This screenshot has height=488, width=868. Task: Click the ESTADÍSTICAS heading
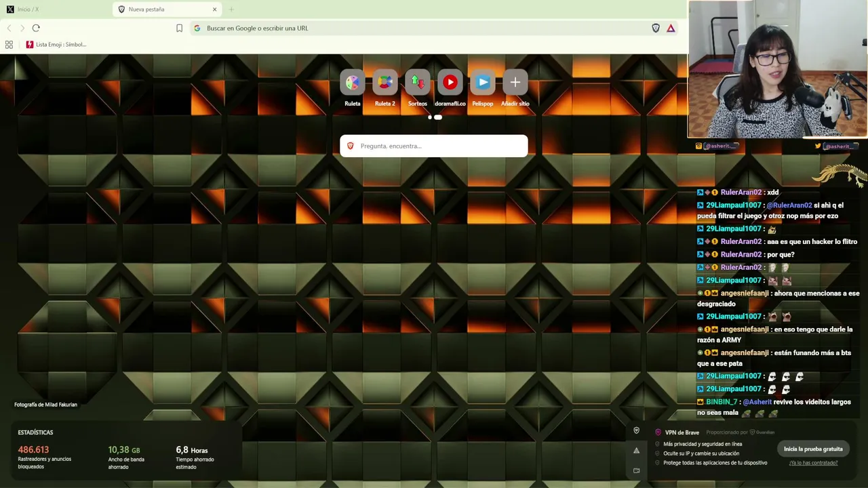click(35, 432)
